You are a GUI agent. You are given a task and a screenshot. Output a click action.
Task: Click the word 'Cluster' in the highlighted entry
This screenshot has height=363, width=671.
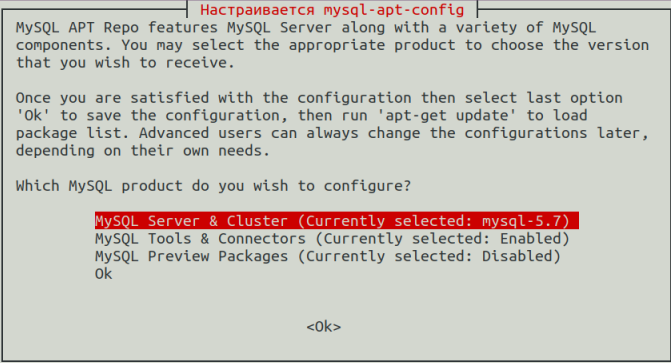tap(257, 221)
